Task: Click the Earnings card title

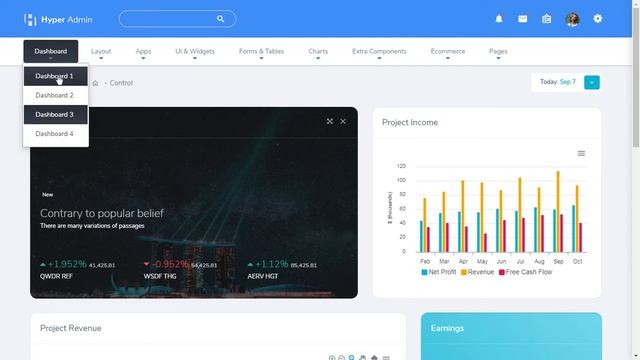Action: coord(447,328)
